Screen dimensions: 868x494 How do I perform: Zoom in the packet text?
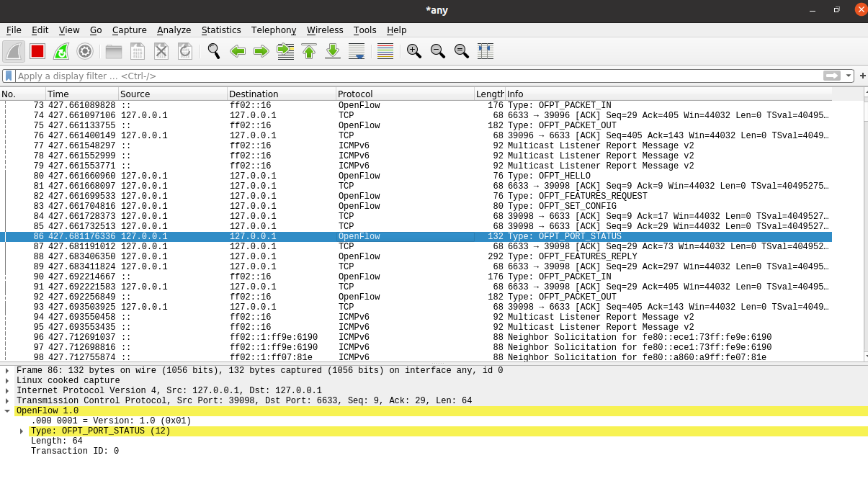(414, 51)
